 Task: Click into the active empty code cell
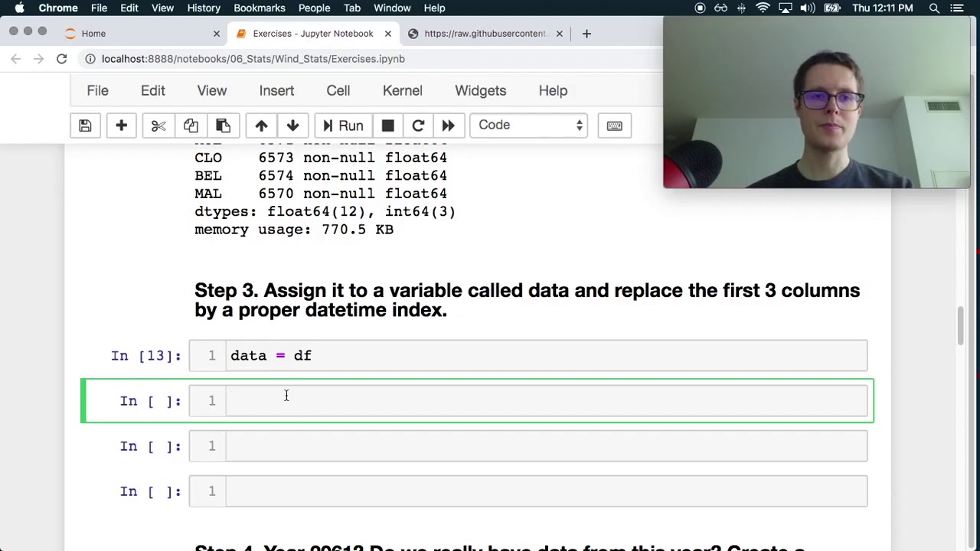coord(528,401)
